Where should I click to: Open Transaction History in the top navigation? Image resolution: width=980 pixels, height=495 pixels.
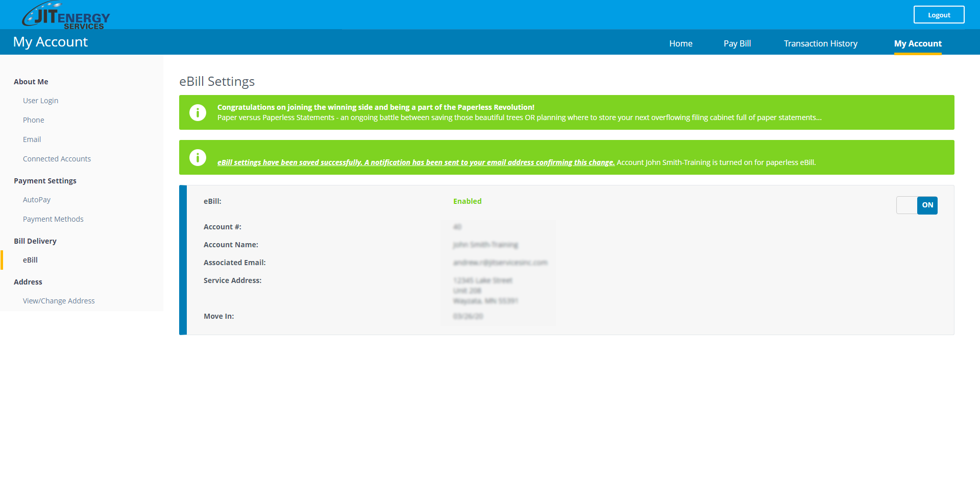coord(820,43)
